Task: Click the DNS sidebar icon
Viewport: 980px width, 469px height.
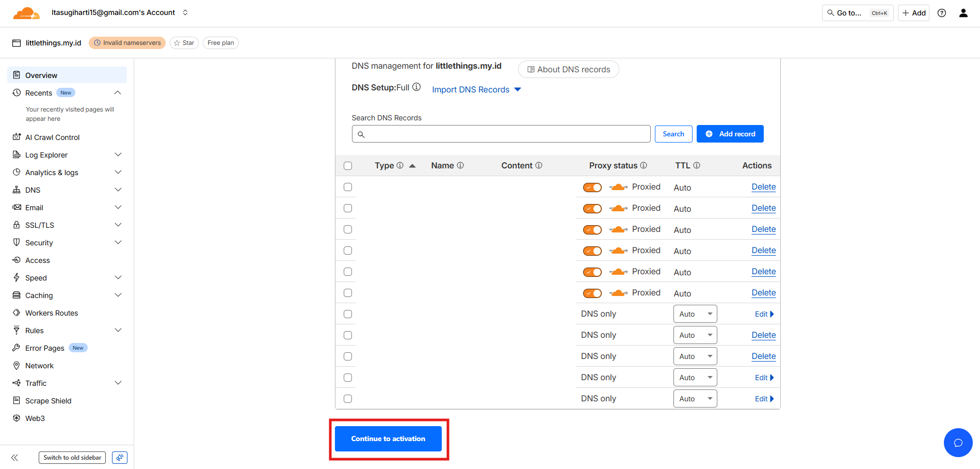Action: tap(17, 190)
